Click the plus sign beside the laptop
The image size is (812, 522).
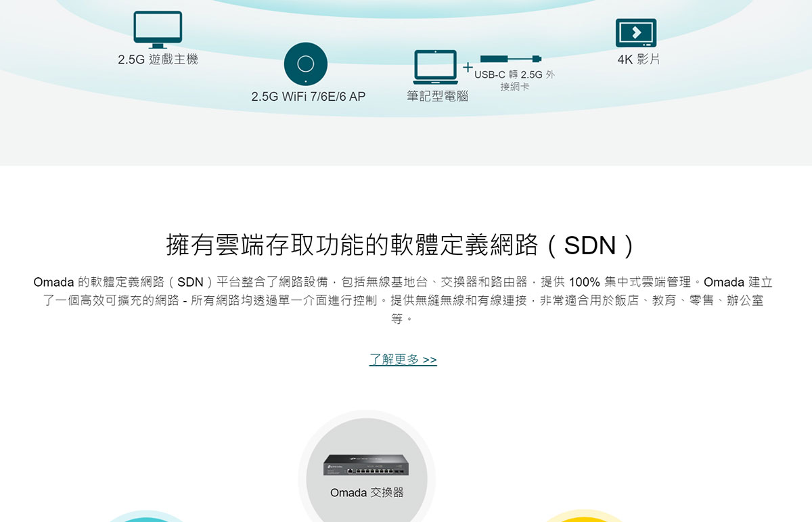468,68
